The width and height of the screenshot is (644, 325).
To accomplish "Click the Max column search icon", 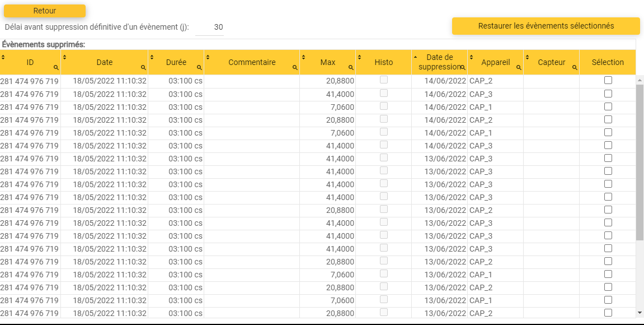I will pyautogui.click(x=351, y=68).
